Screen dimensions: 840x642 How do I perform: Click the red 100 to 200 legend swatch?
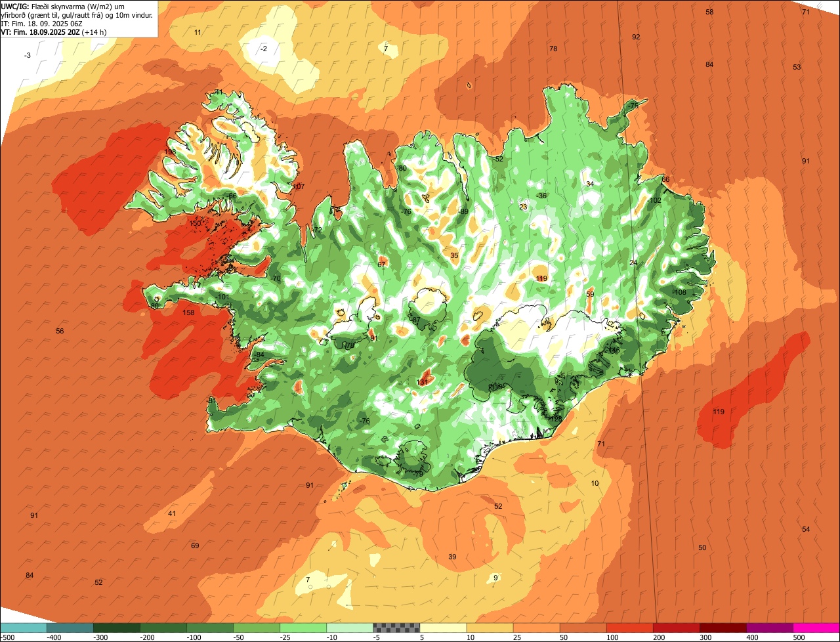click(x=629, y=628)
